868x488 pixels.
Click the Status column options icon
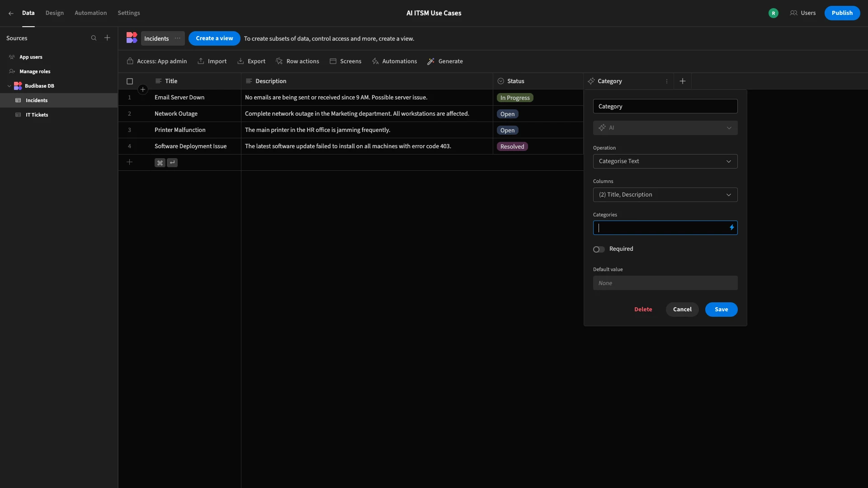[x=500, y=81]
